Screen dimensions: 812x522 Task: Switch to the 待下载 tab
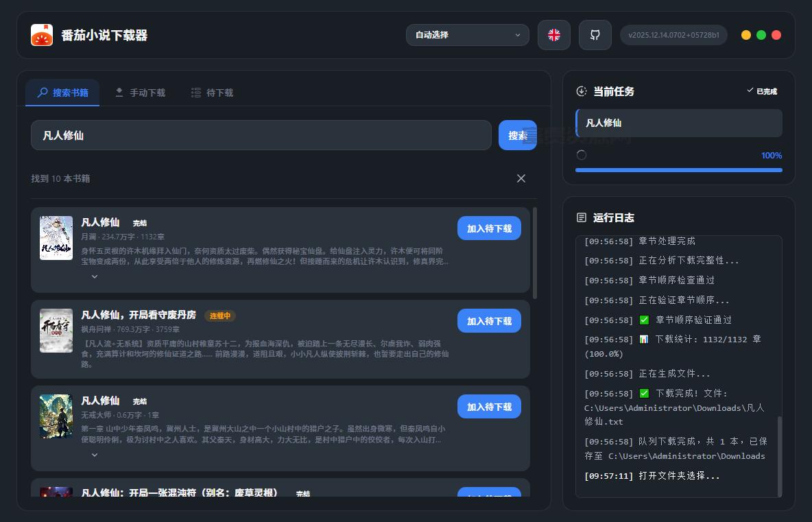(212, 93)
